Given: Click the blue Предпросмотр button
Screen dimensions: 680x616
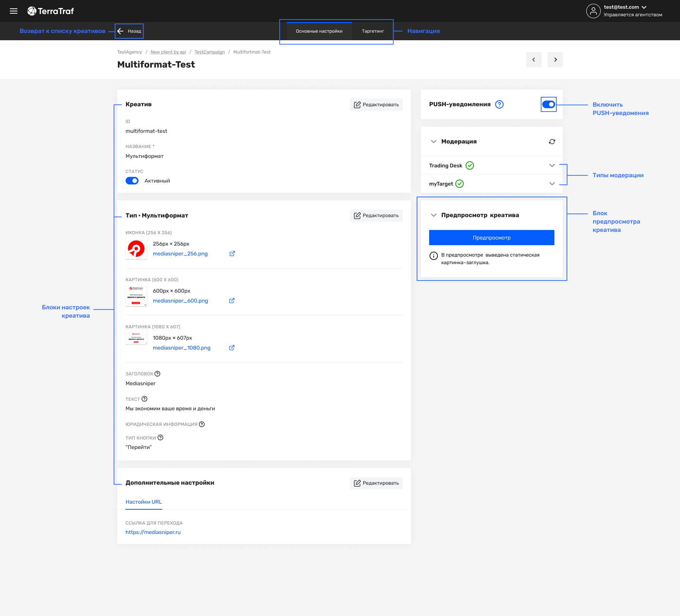Looking at the screenshot, I should 492,238.
